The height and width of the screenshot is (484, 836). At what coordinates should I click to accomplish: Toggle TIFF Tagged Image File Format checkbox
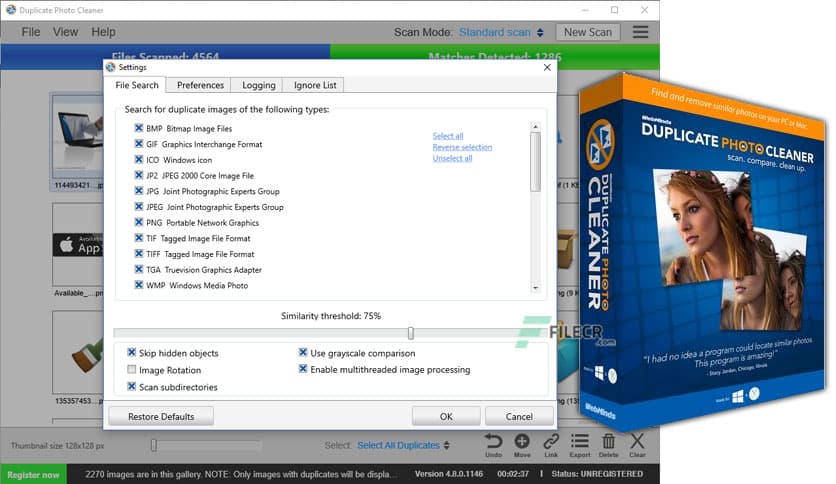click(139, 254)
